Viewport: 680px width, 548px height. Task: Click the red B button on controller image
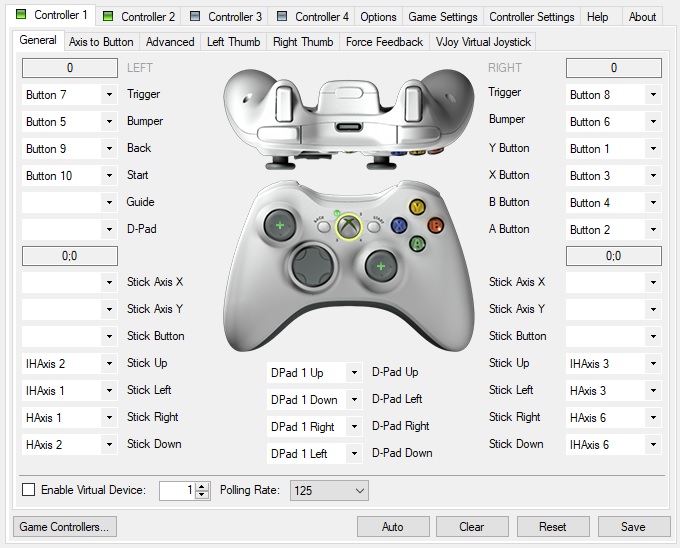tap(435, 225)
